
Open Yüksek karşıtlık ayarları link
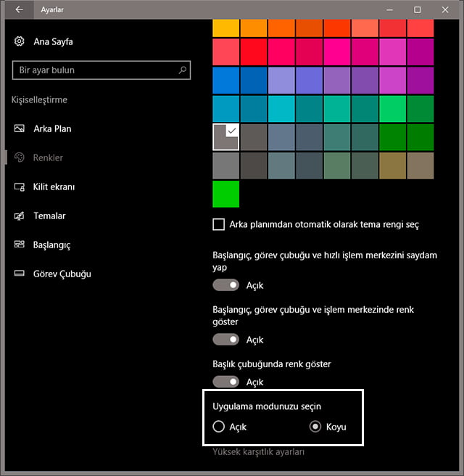[258, 452]
